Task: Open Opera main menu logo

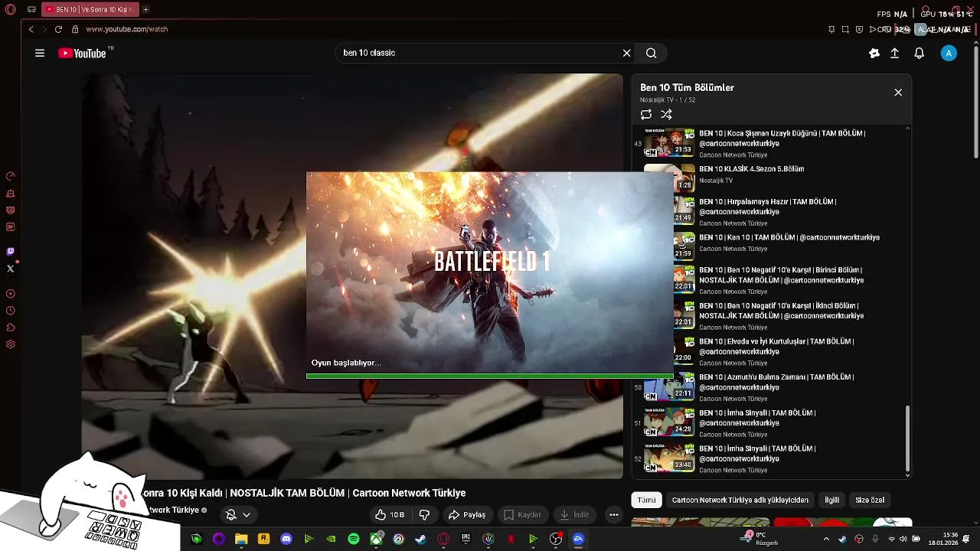Action: coord(10,10)
